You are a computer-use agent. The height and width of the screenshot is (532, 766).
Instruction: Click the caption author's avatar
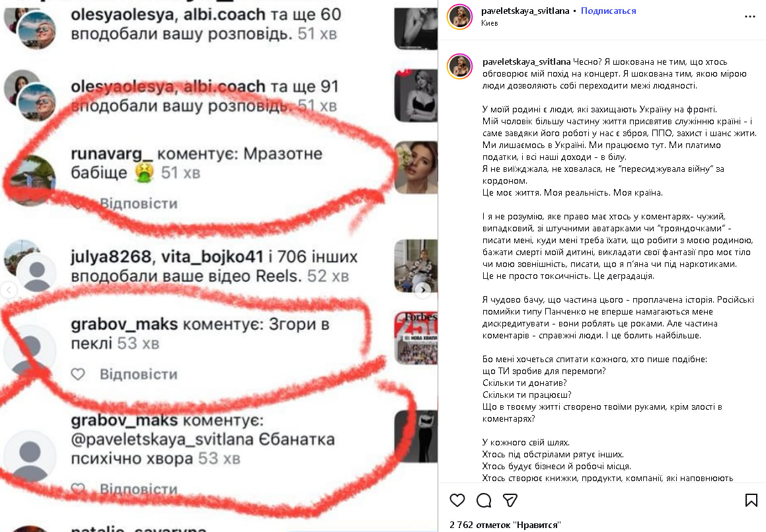tap(460, 67)
